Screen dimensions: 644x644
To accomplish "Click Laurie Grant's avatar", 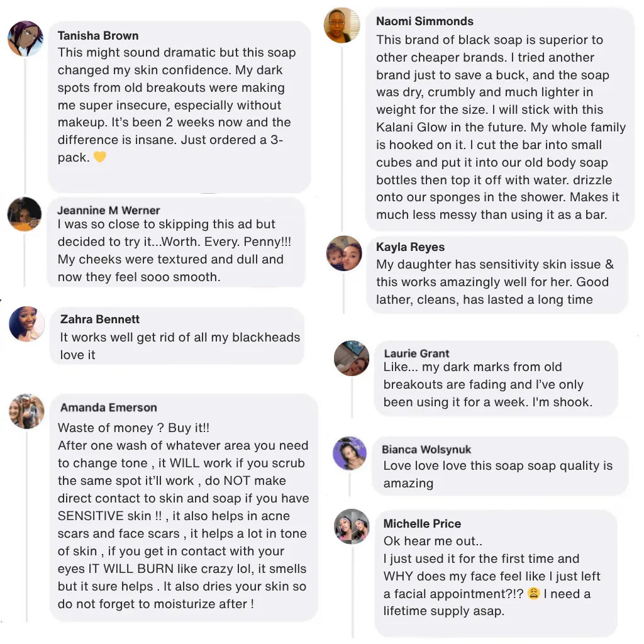I will pyautogui.click(x=352, y=358).
